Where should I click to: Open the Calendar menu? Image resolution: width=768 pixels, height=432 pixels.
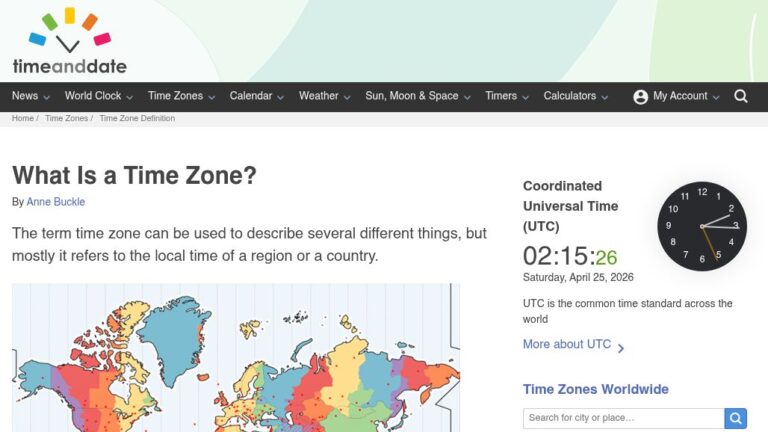(251, 96)
